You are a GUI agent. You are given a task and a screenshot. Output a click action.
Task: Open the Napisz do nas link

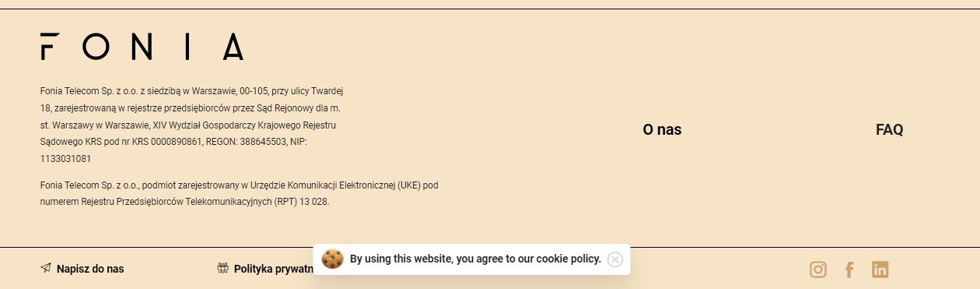coord(90,269)
